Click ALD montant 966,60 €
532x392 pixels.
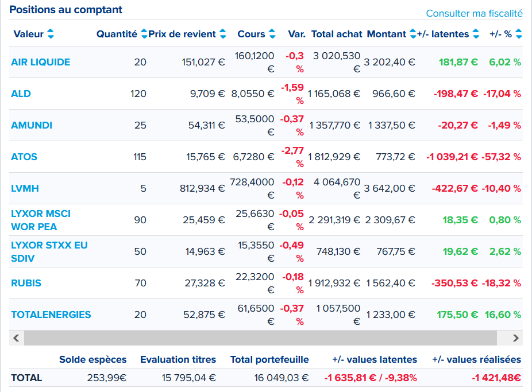(394, 94)
